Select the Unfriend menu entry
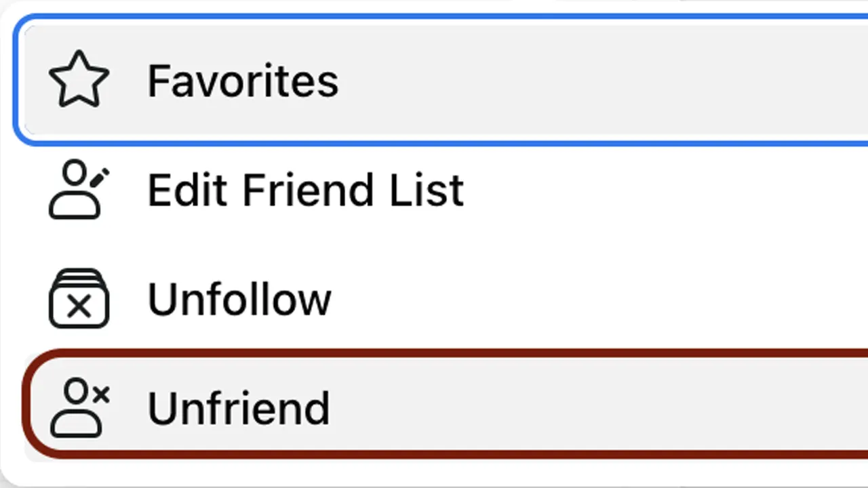Image resolution: width=868 pixels, height=488 pixels. click(434, 407)
